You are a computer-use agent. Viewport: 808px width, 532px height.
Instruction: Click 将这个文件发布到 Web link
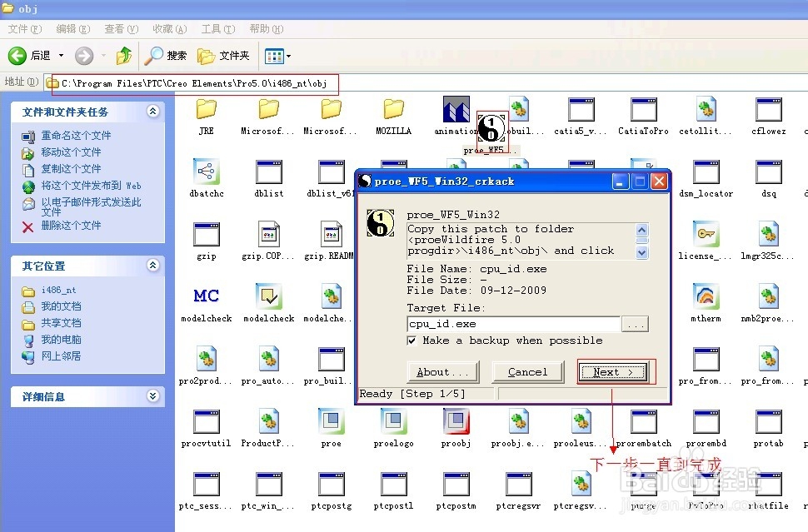coord(91,186)
